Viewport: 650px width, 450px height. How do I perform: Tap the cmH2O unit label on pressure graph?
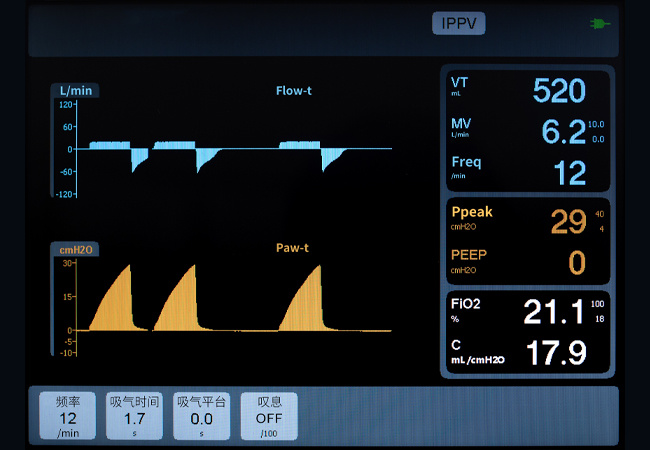(x=75, y=249)
